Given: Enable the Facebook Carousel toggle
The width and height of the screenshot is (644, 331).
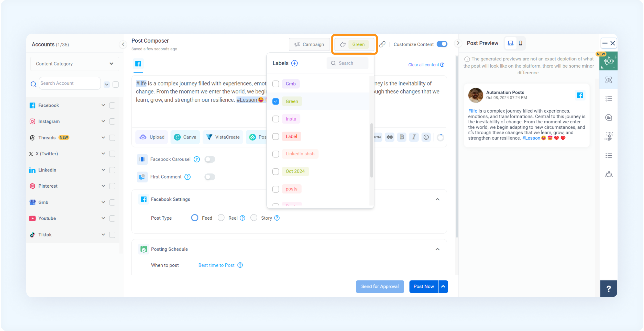Looking at the screenshot, I should 210,159.
